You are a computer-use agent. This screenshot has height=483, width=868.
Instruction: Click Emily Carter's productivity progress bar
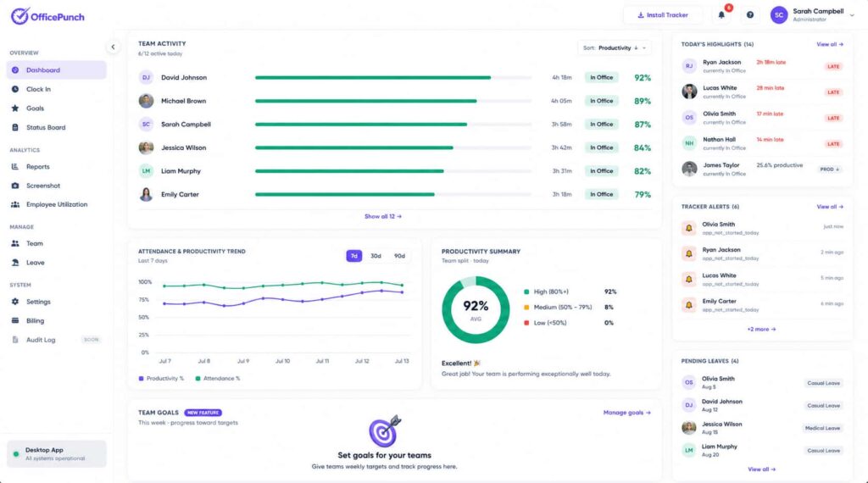393,194
